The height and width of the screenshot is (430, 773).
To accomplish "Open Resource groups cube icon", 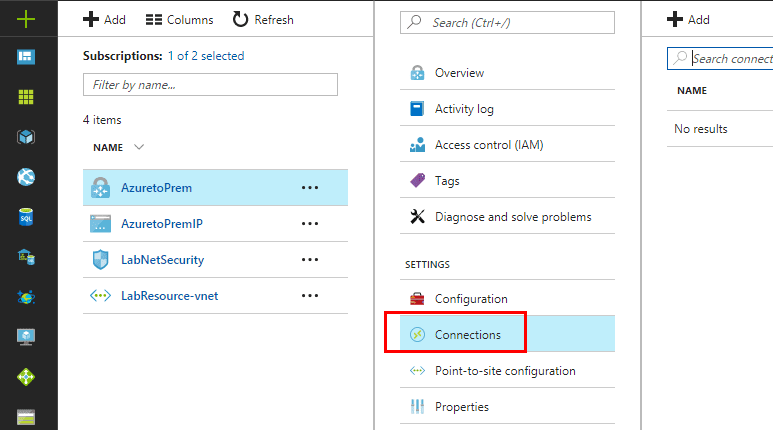I will coord(27,137).
